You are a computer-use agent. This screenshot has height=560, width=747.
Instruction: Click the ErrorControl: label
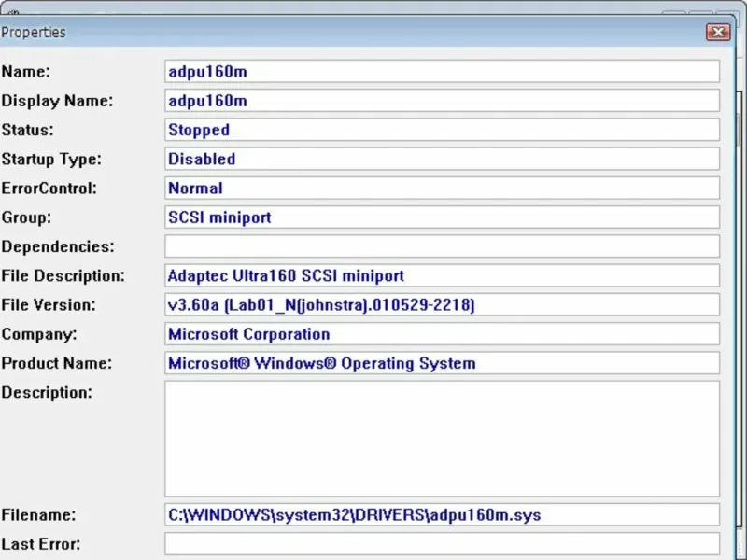click(x=49, y=189)
